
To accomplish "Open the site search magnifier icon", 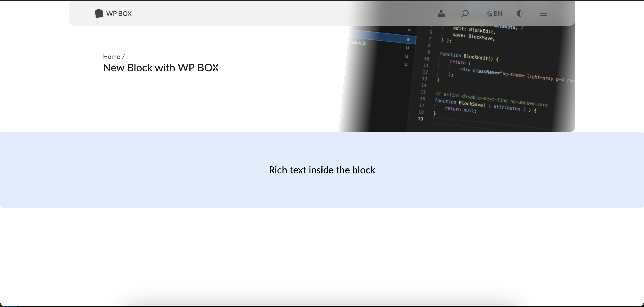I will [465, 13].
